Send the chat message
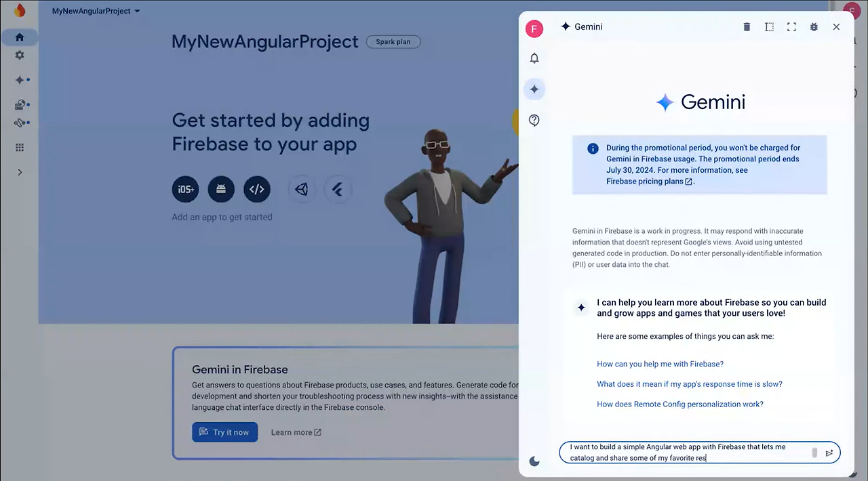 (829, 453)
